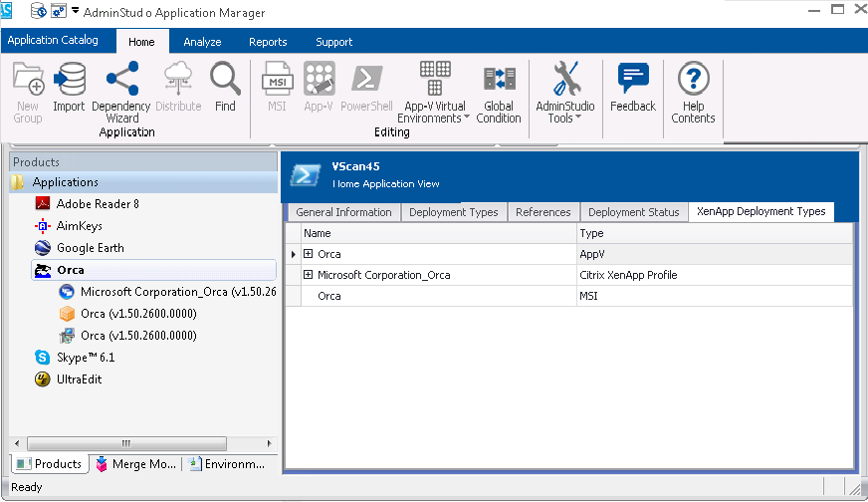Select the Skype 6.1 application
The image size is (868, 502).
point(85,358)
